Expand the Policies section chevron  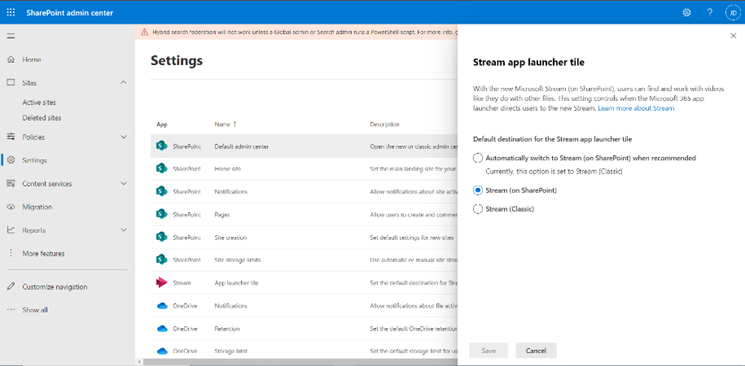click(x=124, y=137)
